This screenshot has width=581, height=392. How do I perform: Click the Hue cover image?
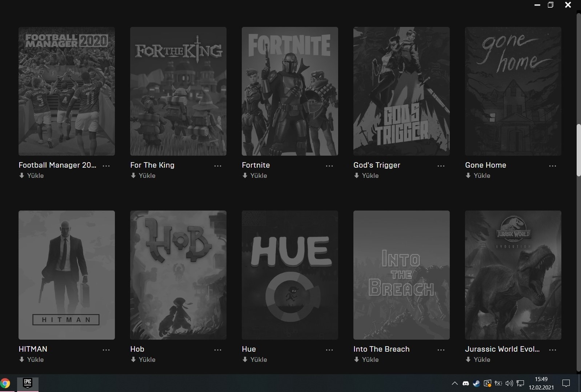(x=290, y=275)
